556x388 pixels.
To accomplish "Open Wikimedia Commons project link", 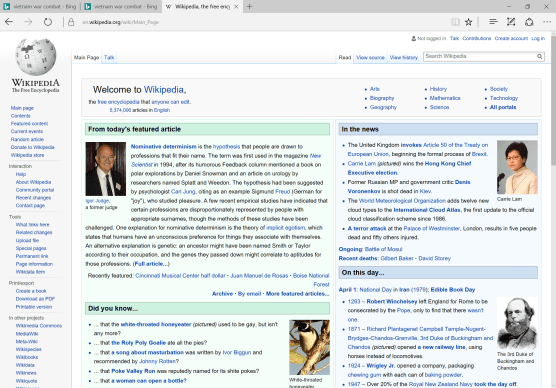I will coord(39,326).
